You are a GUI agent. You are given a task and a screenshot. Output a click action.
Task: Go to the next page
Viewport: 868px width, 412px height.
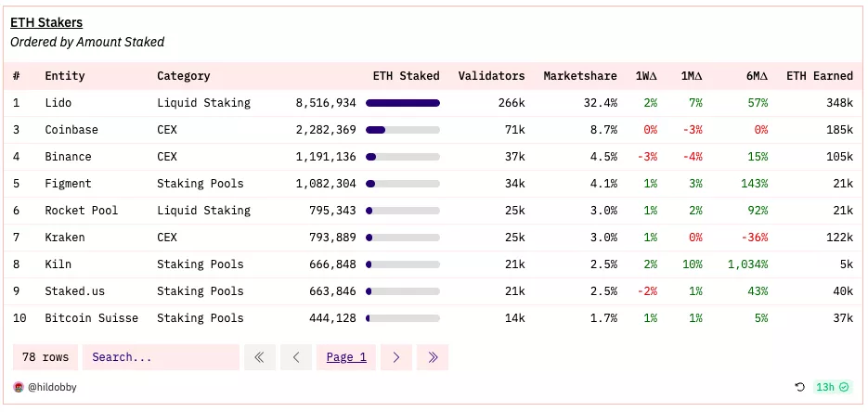pos(396,357)
